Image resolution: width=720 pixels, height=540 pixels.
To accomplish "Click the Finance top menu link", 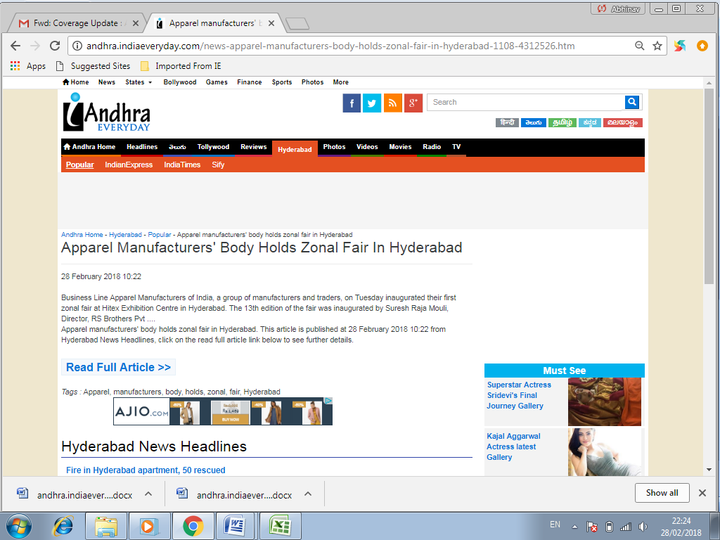I will [249, 82].
